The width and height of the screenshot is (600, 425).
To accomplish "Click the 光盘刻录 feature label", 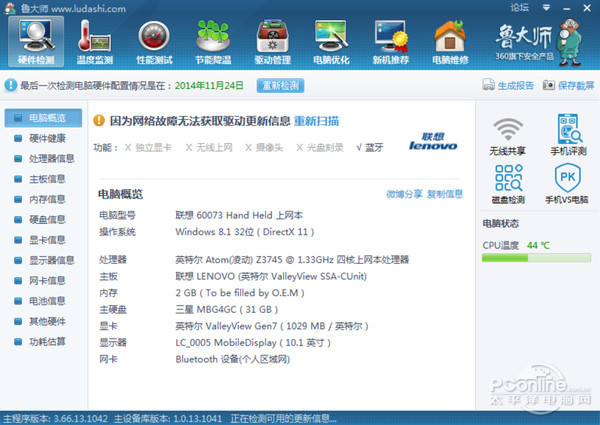I will pos(325,147).
